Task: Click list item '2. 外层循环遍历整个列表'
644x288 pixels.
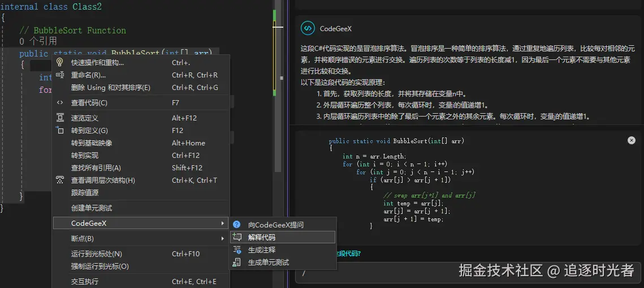Action: click(x=402, y=105)
